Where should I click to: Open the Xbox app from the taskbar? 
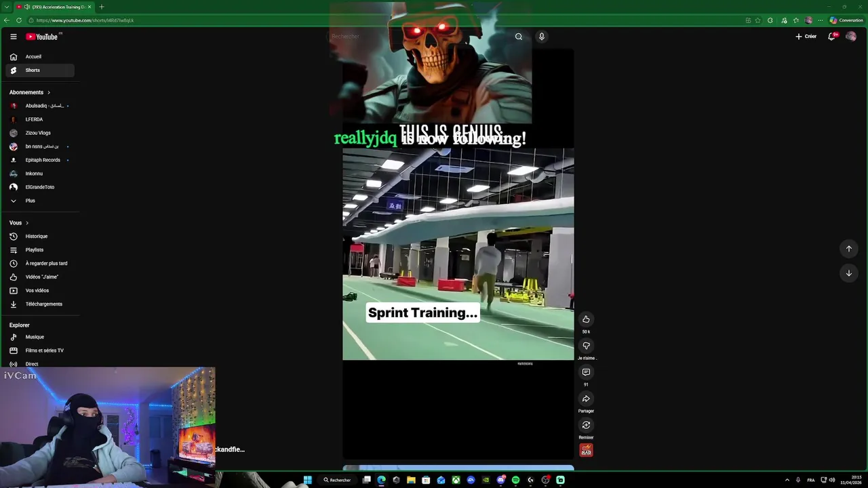456,480
